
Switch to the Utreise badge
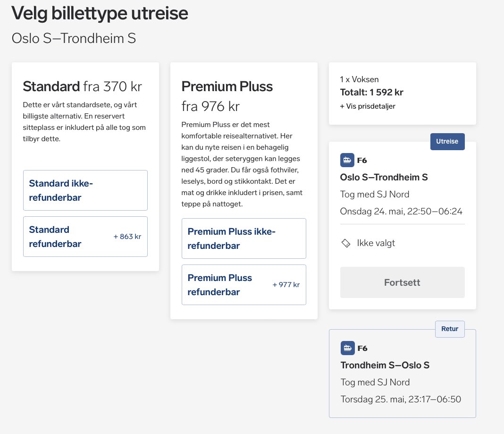[x=447, y=141]
